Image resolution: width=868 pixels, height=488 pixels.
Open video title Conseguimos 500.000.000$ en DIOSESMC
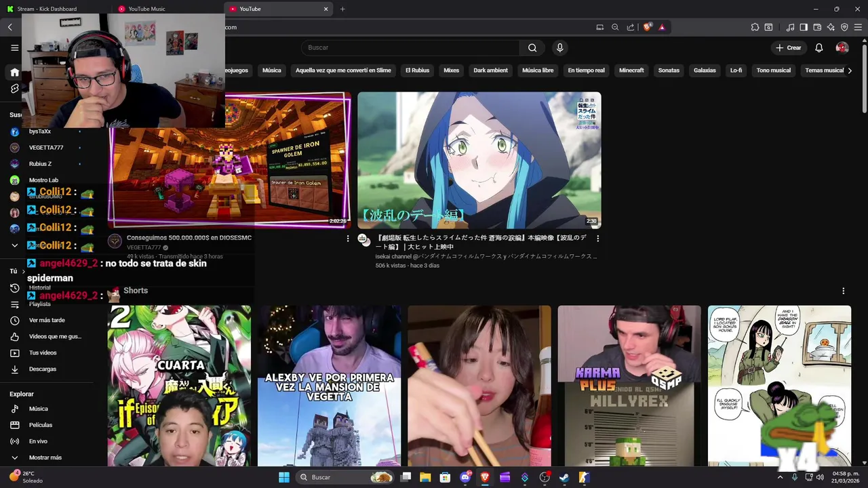click(x=189, y=238)
